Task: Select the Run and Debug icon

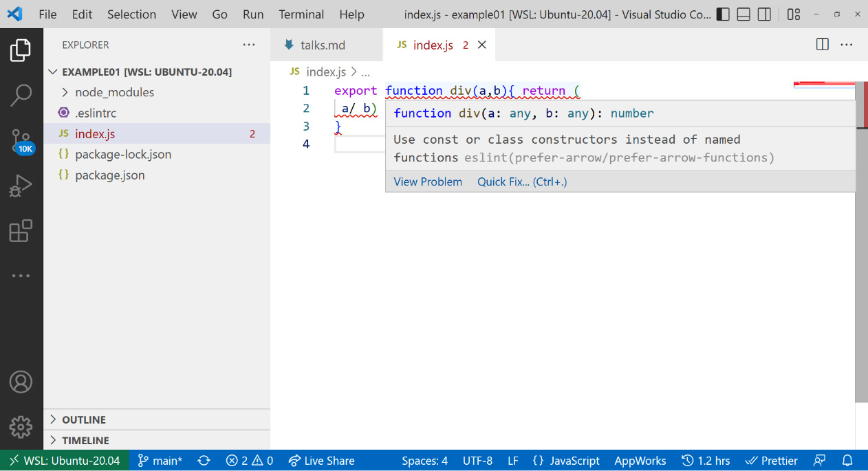Action: 21,185
